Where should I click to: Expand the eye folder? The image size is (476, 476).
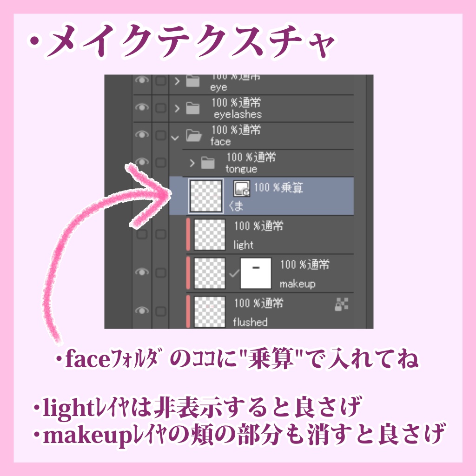pos(177,81)
